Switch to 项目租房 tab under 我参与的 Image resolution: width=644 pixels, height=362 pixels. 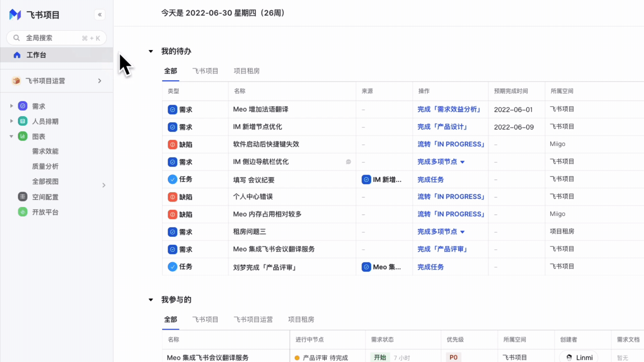301,319
